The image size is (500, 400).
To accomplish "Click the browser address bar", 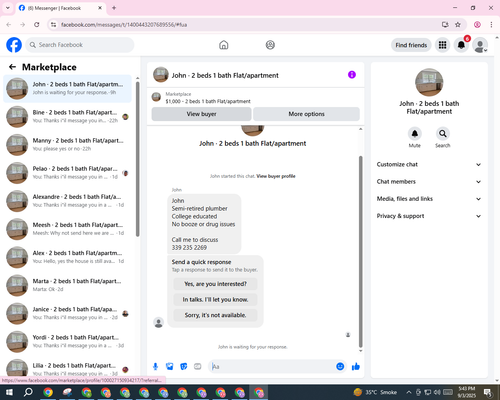I will click(x=247, y=25).
